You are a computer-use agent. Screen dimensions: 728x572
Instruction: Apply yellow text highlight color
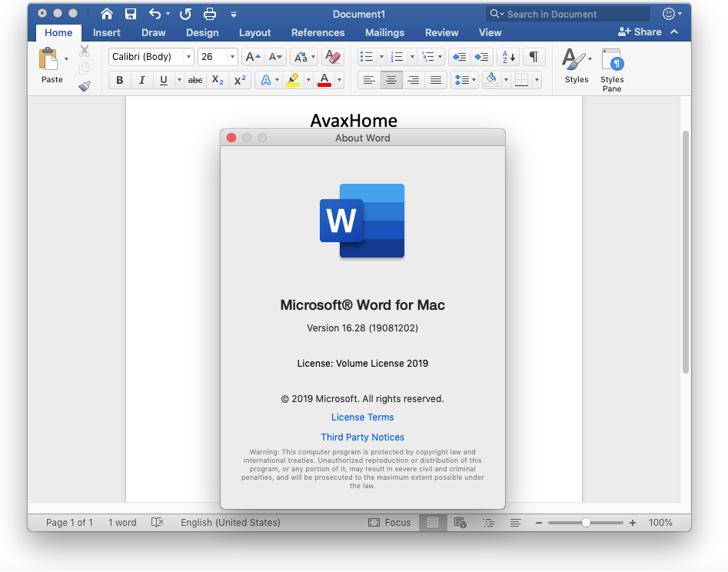point(292,80)
